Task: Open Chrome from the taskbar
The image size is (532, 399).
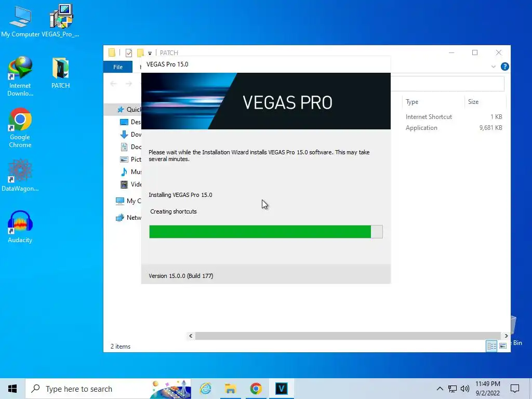Action: 256,389
